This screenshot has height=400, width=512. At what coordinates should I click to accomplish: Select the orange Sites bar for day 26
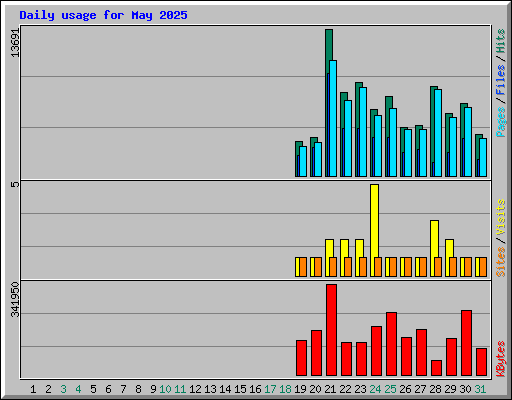click(408, 267)
